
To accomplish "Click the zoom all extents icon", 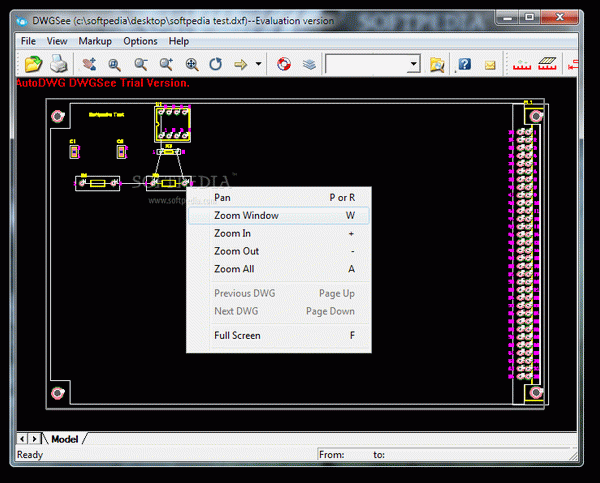I will pos(192,64).
